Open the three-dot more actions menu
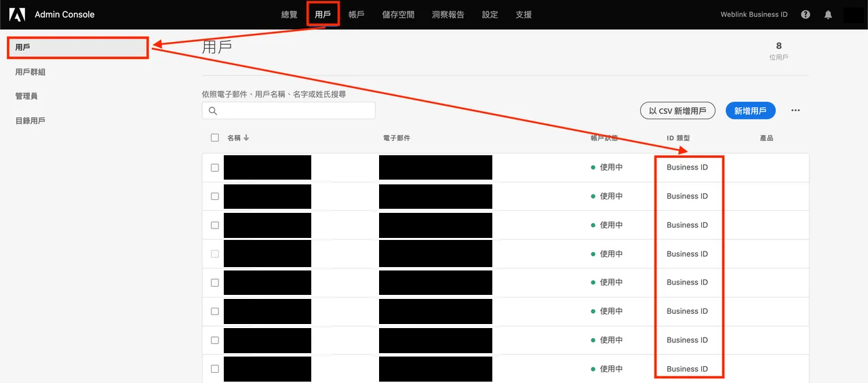Screen dimensions: 868x383 (795, 110)
